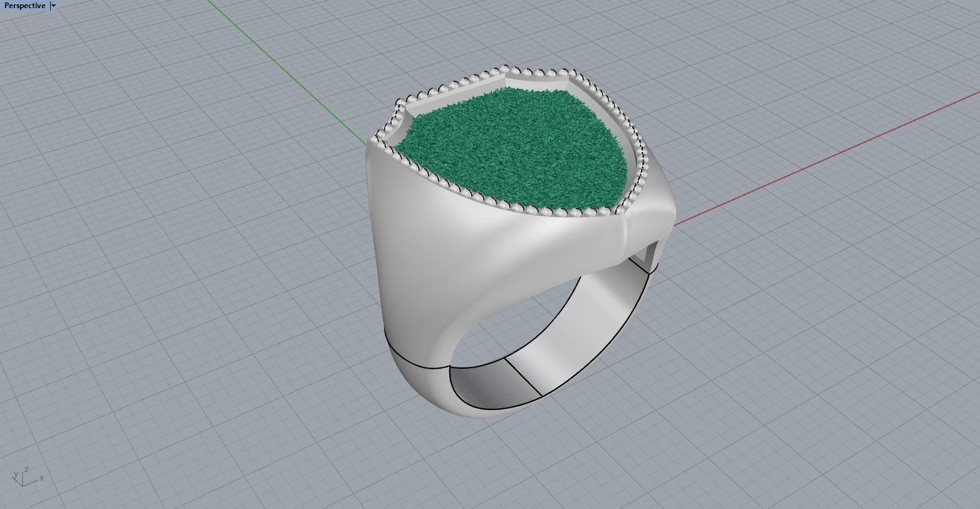Click the world axes icon in the corner
The width and height of the screenshot is (980, 509).
point(27,477)
